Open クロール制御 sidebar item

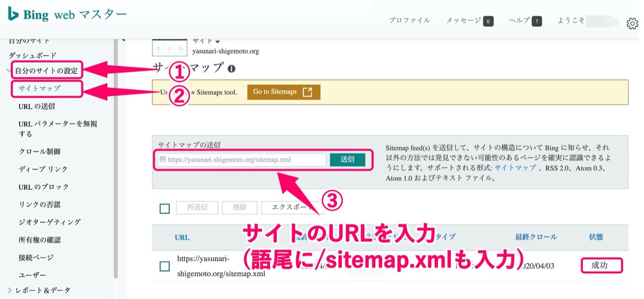[40, 151]
